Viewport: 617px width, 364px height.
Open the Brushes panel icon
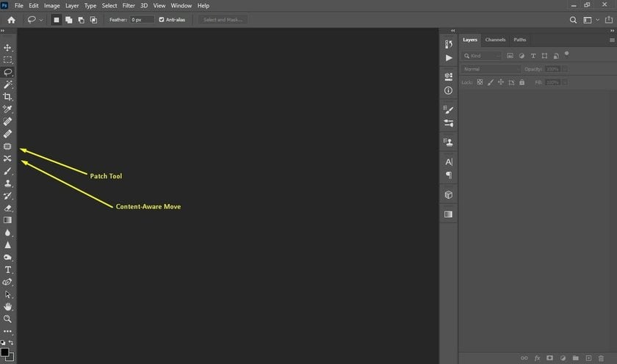coord(449,109)
